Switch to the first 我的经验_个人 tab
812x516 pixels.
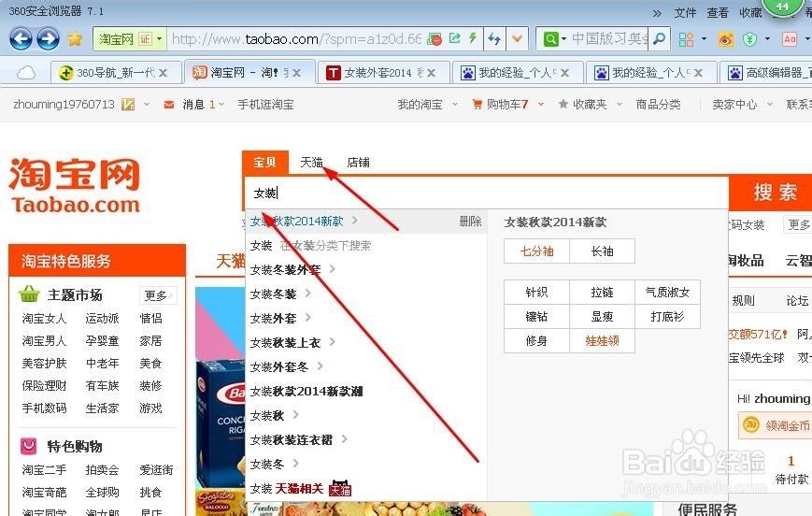point(518,73)
